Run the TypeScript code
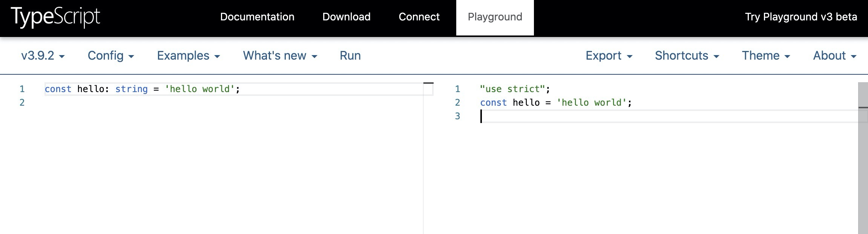 pos(350,56)
